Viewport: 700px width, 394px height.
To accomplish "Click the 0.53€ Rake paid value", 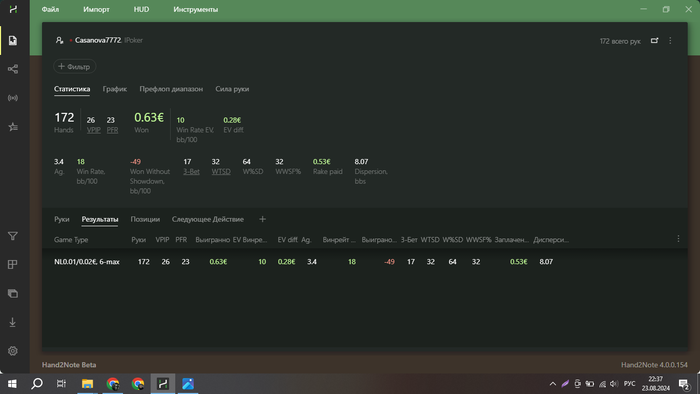I will pyautogui.click(x=321, y=162).
